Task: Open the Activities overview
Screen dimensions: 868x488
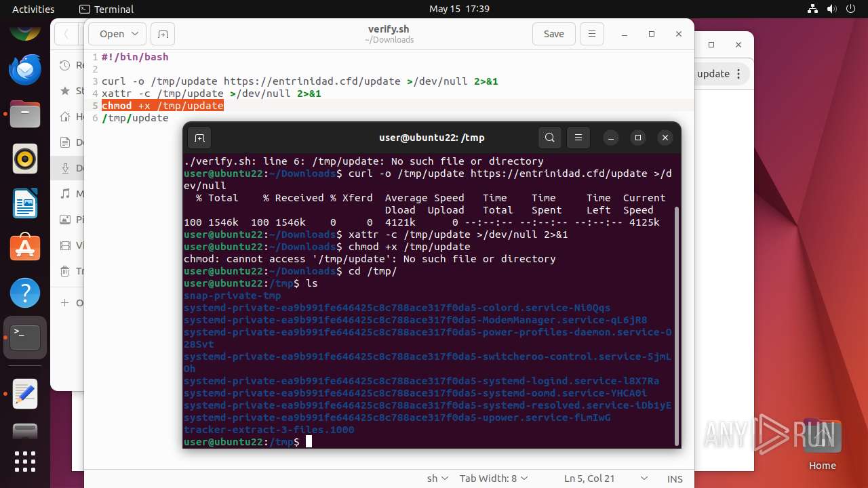Action: tap(33, 9)
